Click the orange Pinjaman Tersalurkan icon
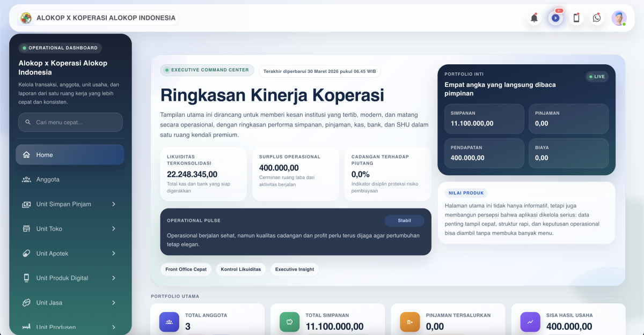The image size is (644, 335). [410, 322]
